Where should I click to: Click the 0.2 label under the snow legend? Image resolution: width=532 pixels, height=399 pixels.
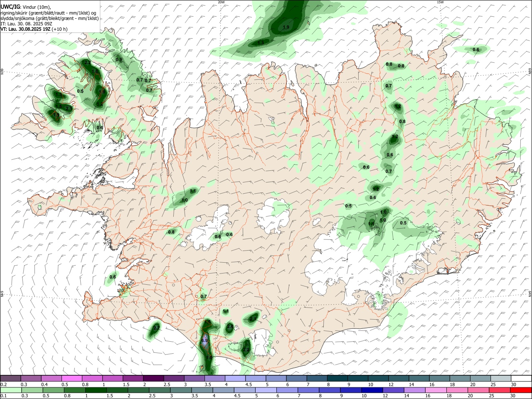(x=3, y=384)
